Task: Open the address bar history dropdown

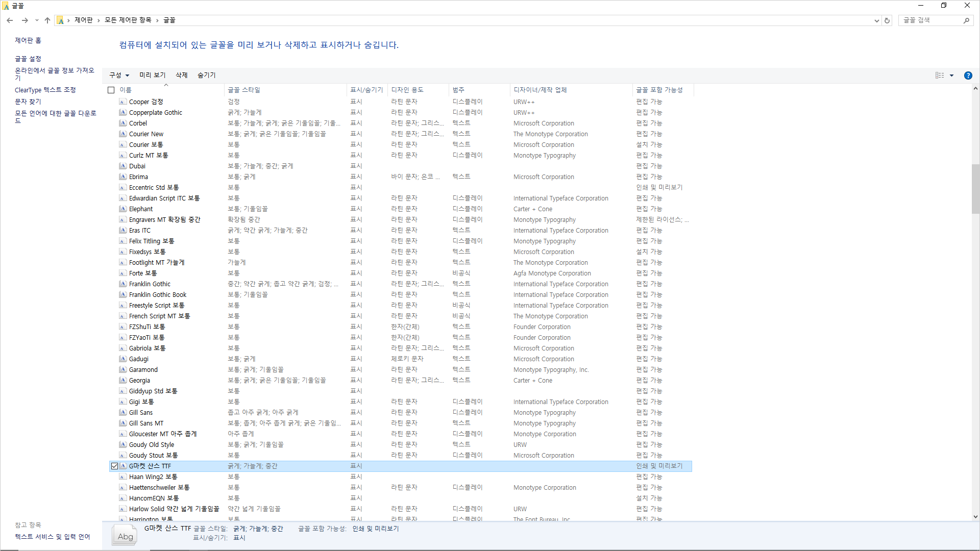Action: pyautogui.click(x=876, y=20)
